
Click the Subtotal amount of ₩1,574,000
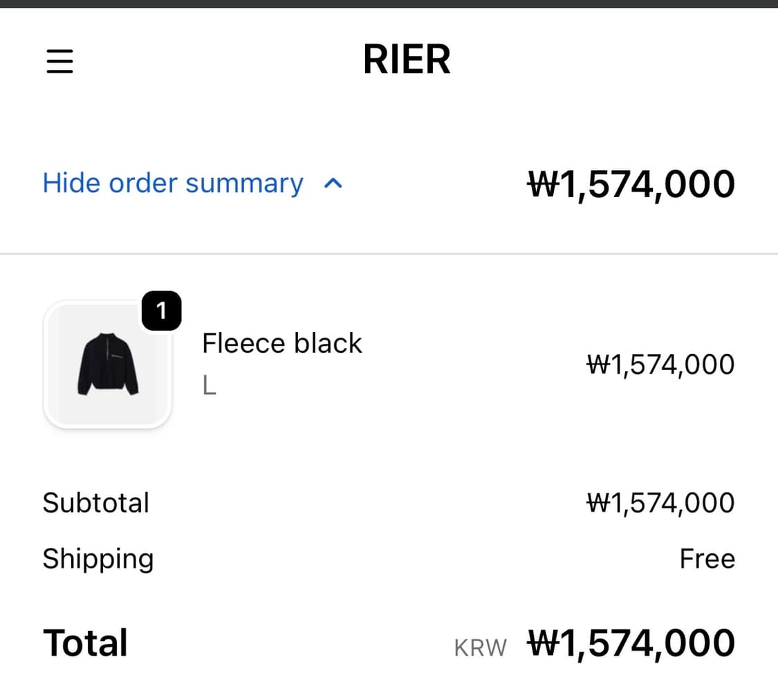point(660,503)
